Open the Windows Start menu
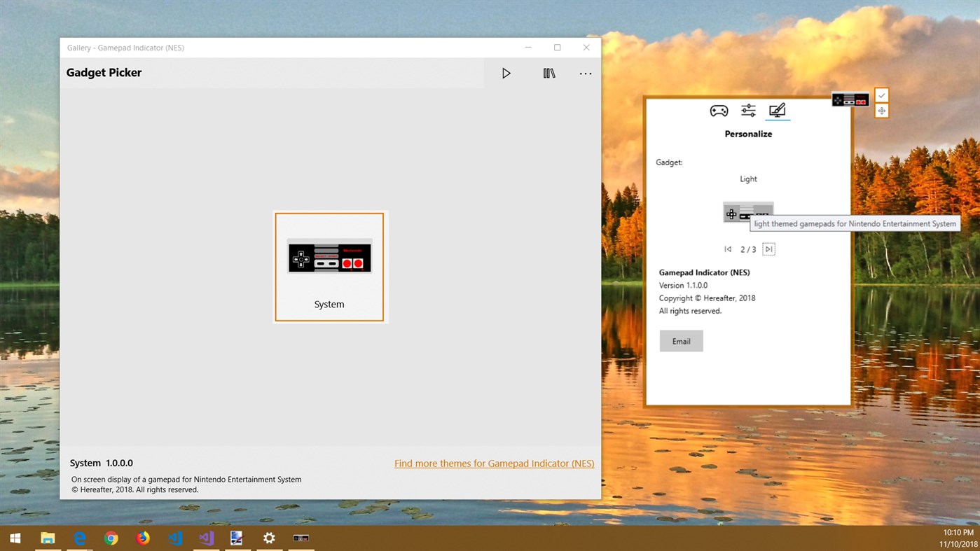Screen dimensions: 980x551 click(x=15, y=538)
